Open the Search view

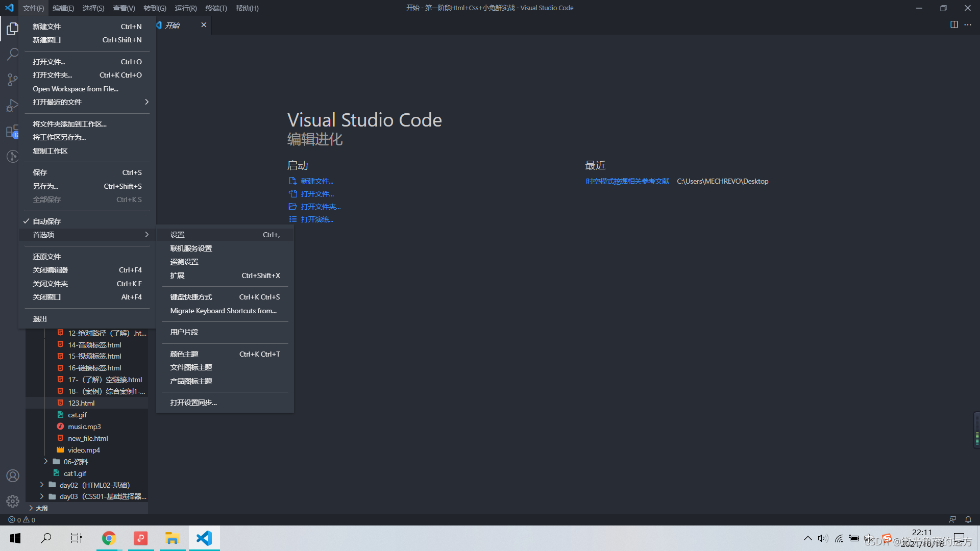[12, 54]
